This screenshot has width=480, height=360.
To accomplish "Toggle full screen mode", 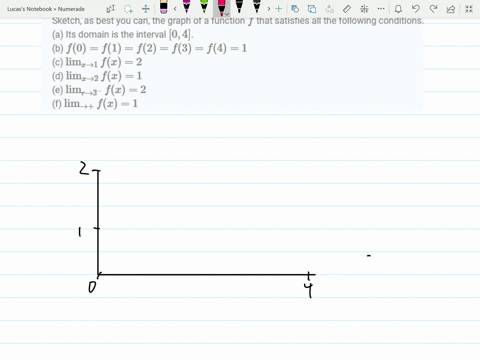I will [x=469, y=9].
